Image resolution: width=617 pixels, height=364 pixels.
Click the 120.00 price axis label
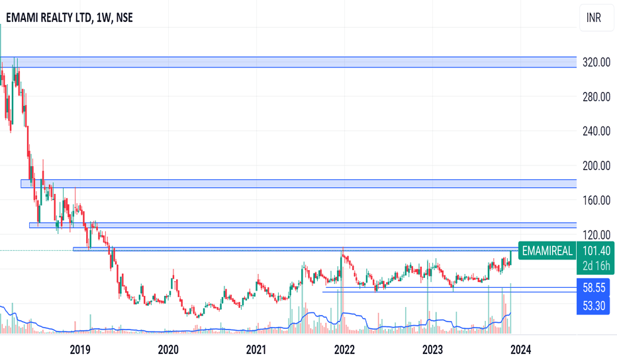[x=596, y=235]
